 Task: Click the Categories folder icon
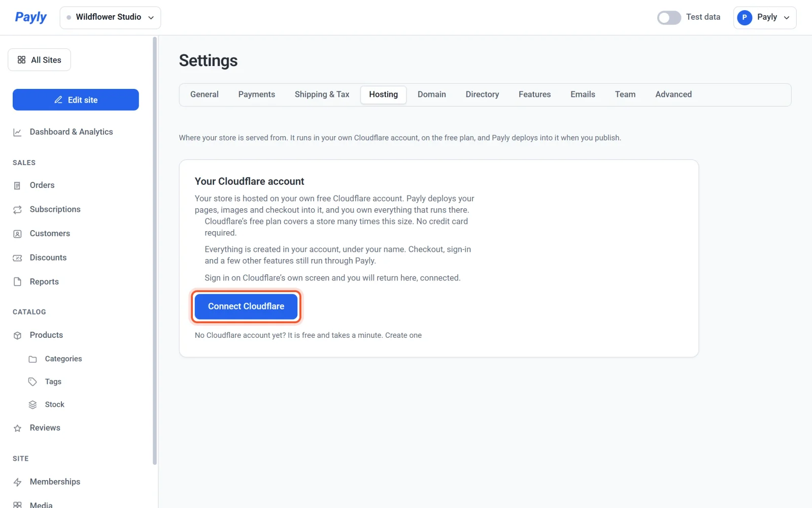point(32,359)
